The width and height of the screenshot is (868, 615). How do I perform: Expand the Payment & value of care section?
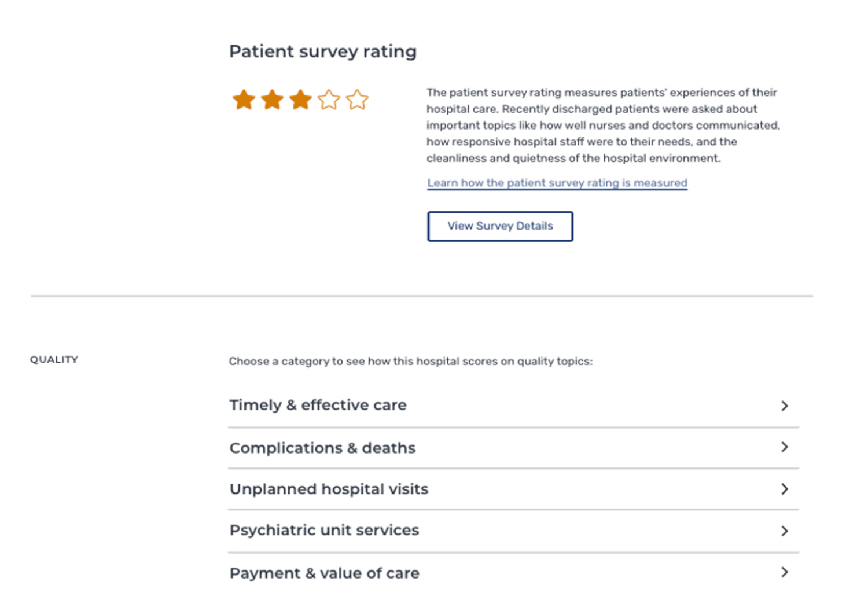tap(785, 572)
